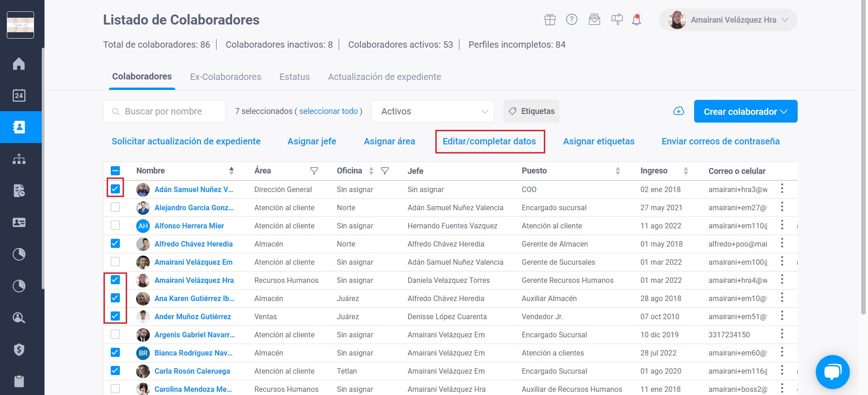
Task: Click the cloud download icon
Action: click(678, 111)
